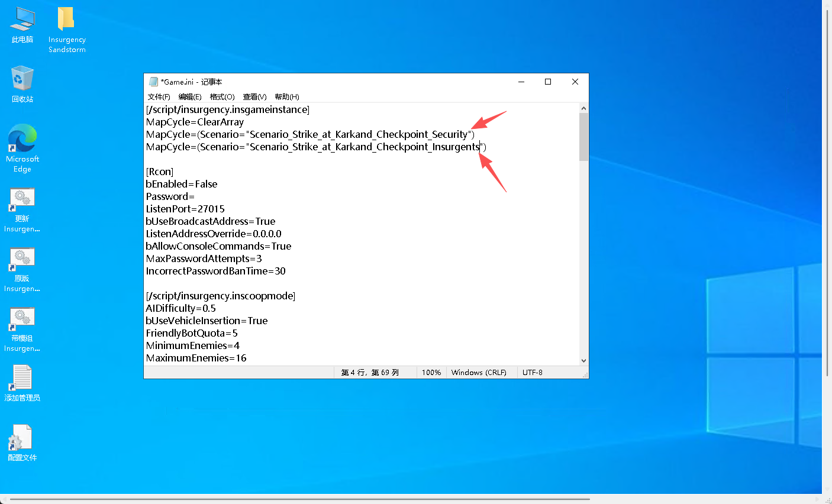Select the 添加管理员 text file shortcut
The width and height of the screenshot is (832, 504).
click(22, 383)
